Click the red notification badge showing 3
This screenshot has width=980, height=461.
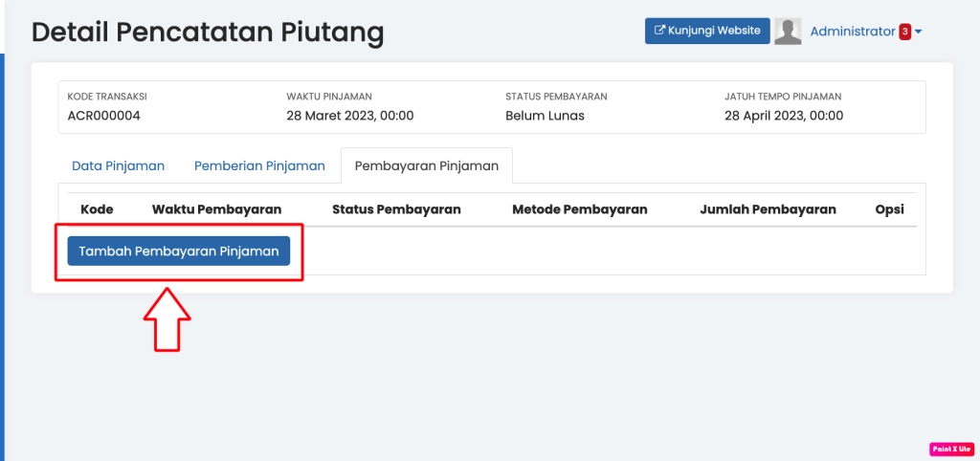904,32
